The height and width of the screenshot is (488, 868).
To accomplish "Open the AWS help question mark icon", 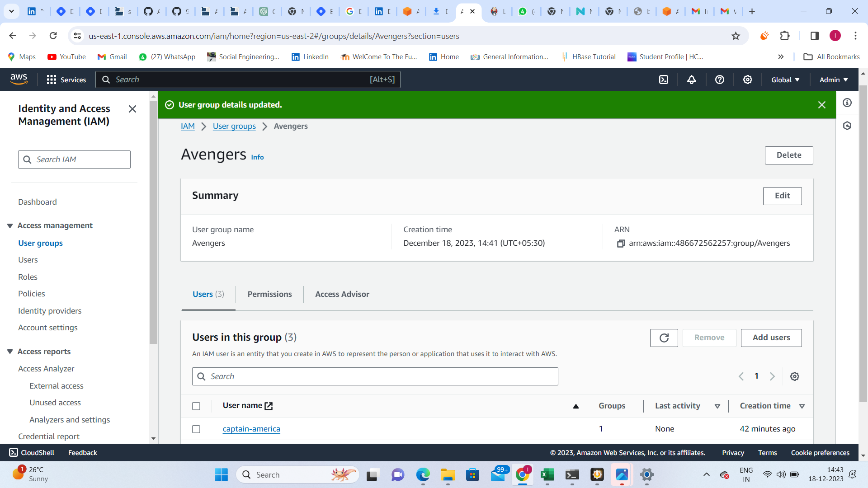I will coord(720,80).
